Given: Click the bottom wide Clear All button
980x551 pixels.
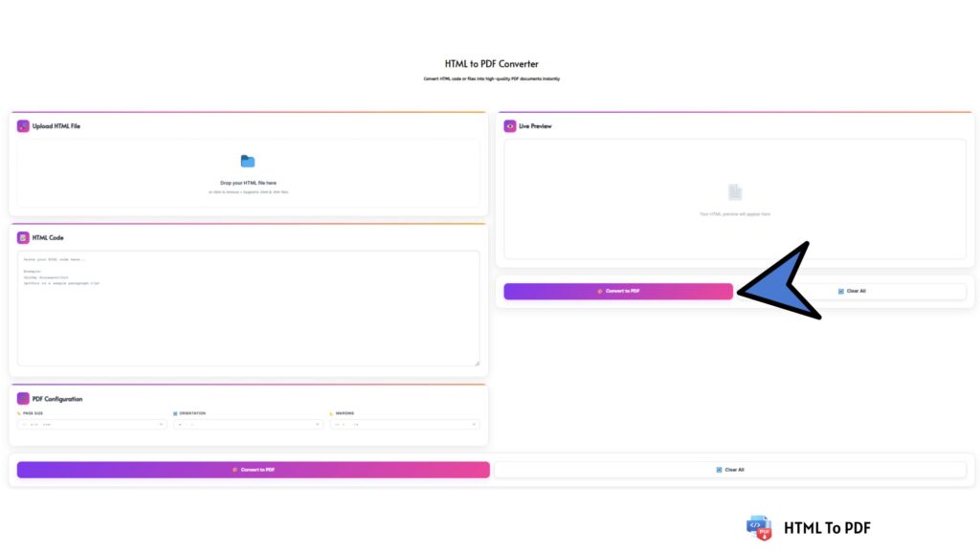Looking at the screenshot, I should click(730, 470).
